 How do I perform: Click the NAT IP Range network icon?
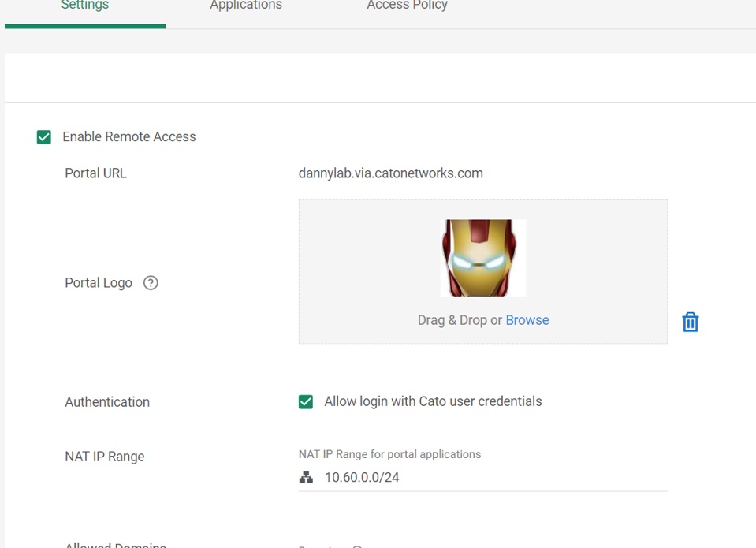(306, 477)
